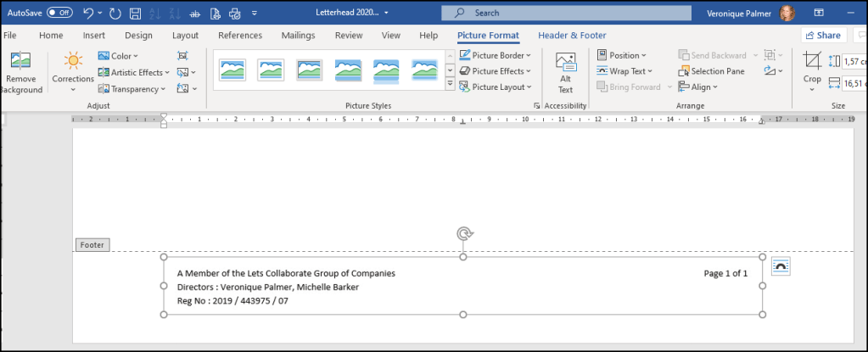Expand the Picture Styles gallery more arrow

tap(450, 86)
